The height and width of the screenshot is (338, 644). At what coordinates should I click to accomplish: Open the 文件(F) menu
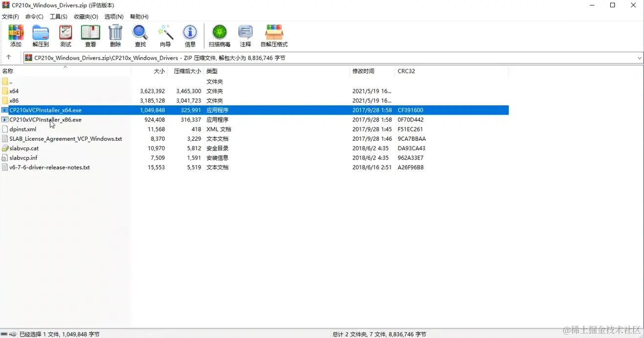(11, 16)
